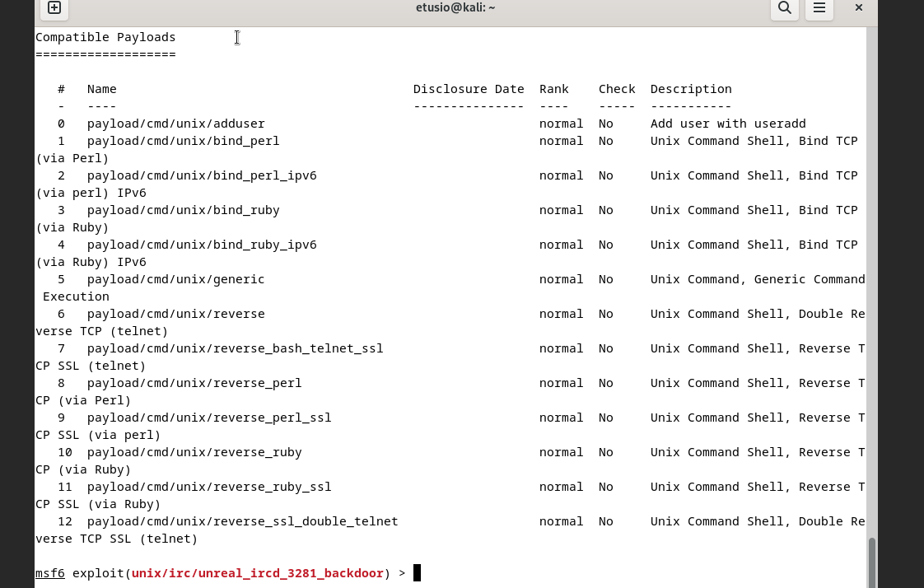Click the Check column header
This screenshot has height=588, width=924.
click(617, 89)
